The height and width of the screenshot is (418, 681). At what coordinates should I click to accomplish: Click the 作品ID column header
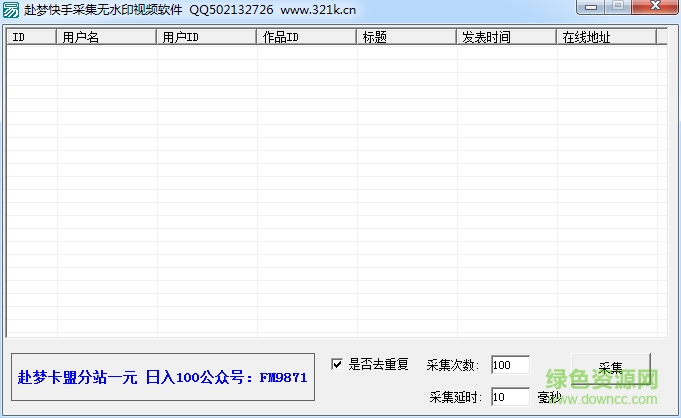tap(306, 37)
